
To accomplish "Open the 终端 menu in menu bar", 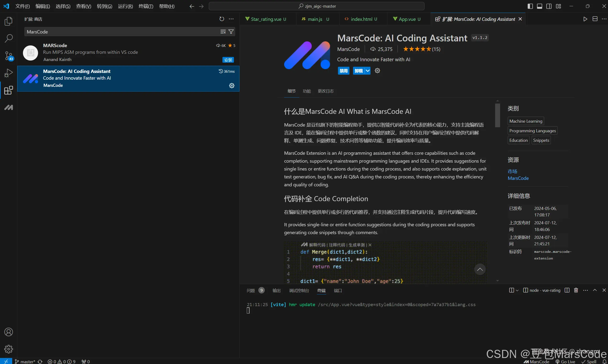I will click(146, 6).
